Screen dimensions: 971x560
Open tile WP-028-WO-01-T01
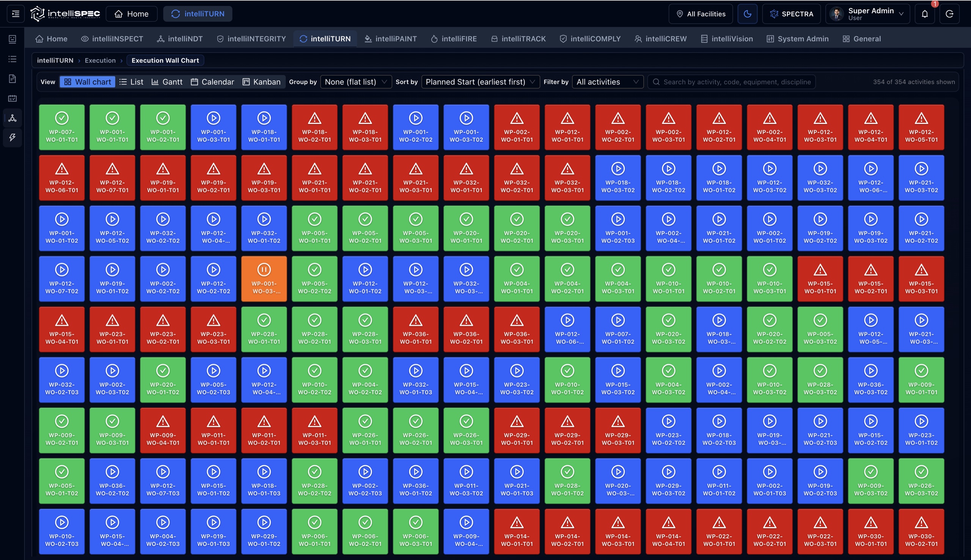coord(264,329)
